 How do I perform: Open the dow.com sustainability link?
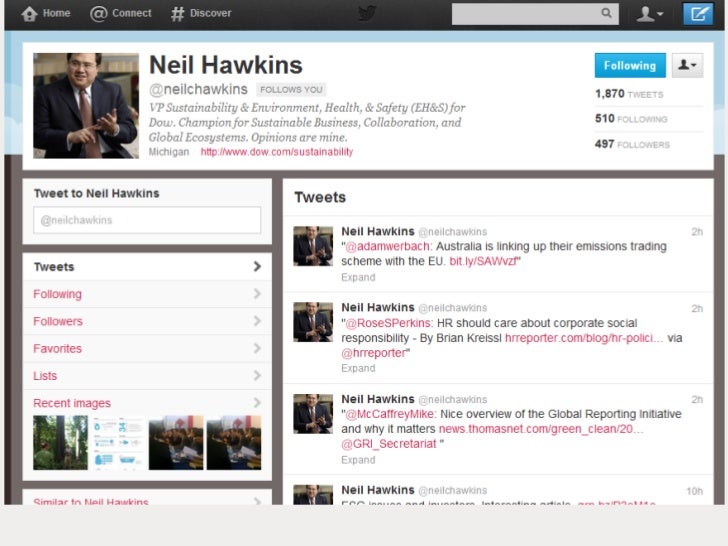pos(277,152)
